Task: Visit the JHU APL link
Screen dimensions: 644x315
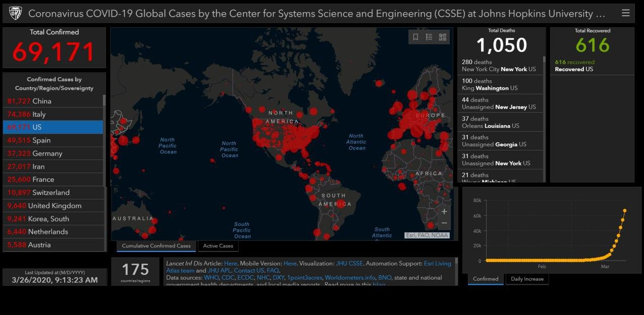Action: [x=220, y=271]
